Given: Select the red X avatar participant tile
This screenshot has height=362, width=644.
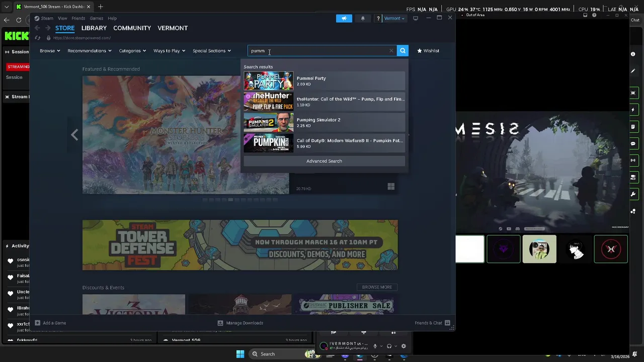Looking at the screenshot, I should click(611, 249).
